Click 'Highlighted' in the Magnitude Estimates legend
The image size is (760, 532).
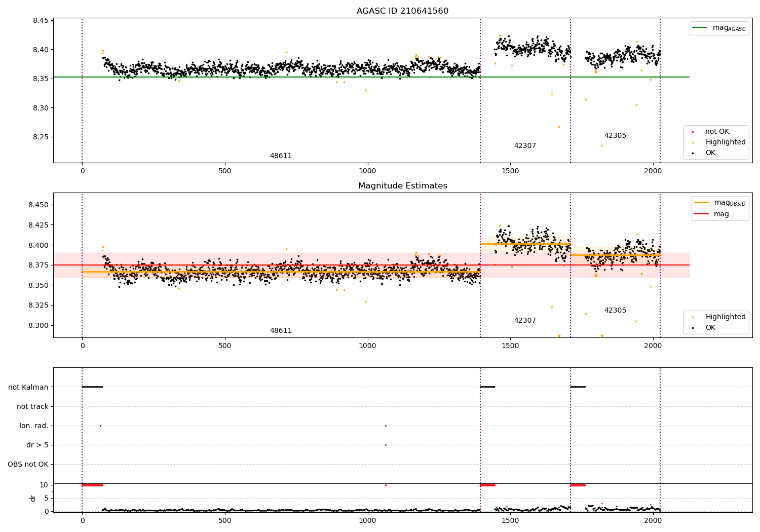725,317
